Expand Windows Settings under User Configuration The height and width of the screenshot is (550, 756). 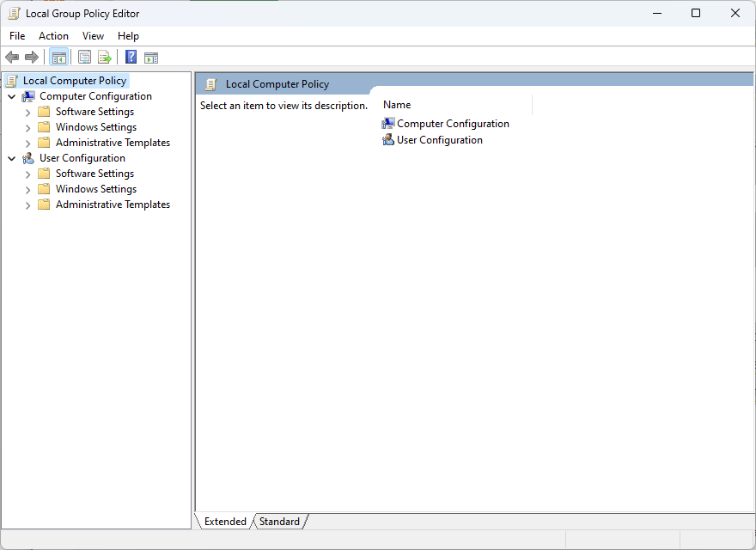(x=27, y=190)
